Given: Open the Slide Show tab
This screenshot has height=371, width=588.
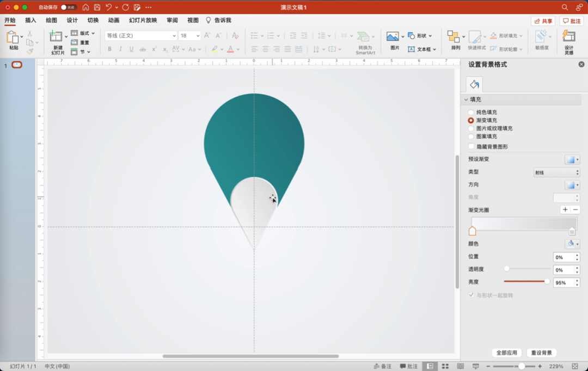Looking at the screenshot, I should click(143, 20).
